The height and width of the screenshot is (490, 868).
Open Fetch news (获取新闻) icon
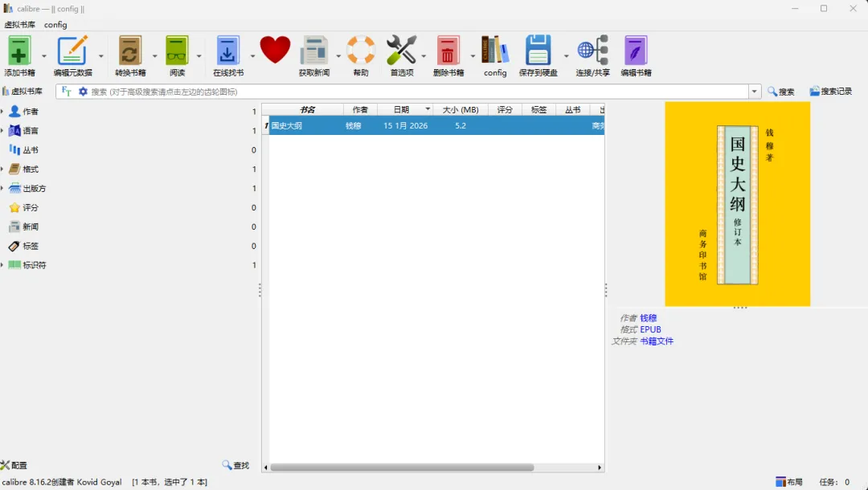coord(314,51)
